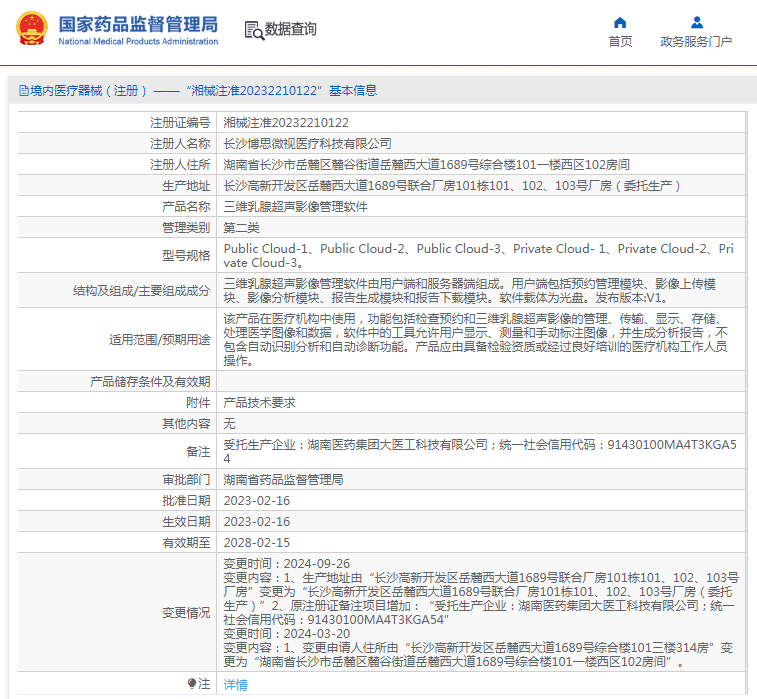The image size is (757, 699).
Task: Click the 注册人住所 address value
Action: coord(426,165)
